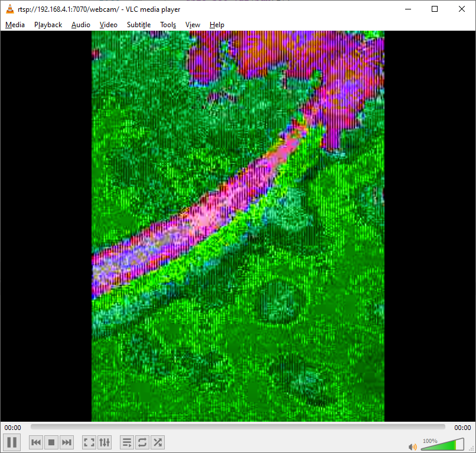Toggle loop playback mode
The height and width of the screenshot is (453, 476).
142,442
